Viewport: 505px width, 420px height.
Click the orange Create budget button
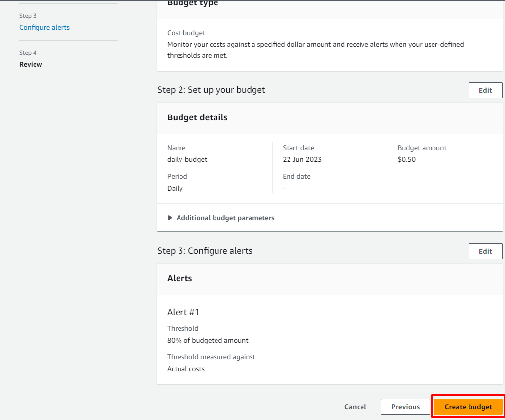(468, 407)
